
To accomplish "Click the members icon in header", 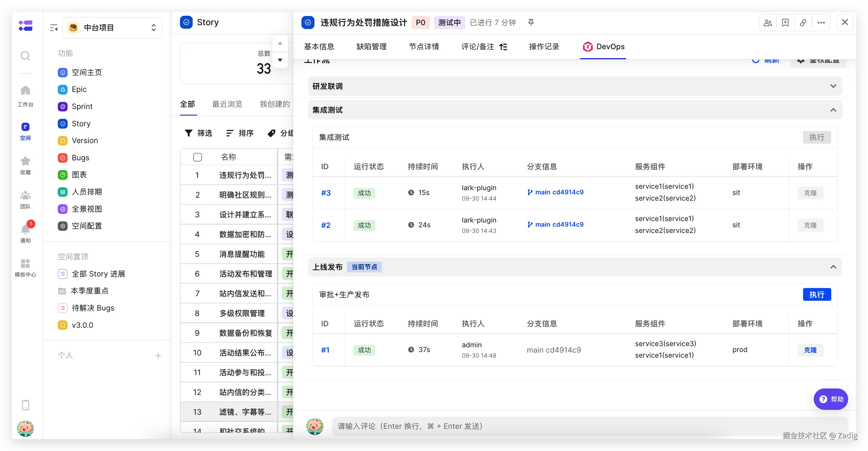I will pos(768,23).
